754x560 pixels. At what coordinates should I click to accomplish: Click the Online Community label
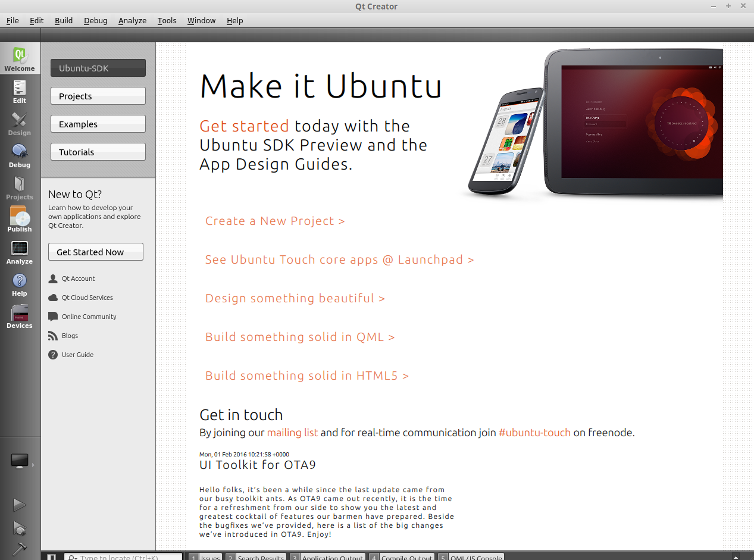(x=89, y=317)
